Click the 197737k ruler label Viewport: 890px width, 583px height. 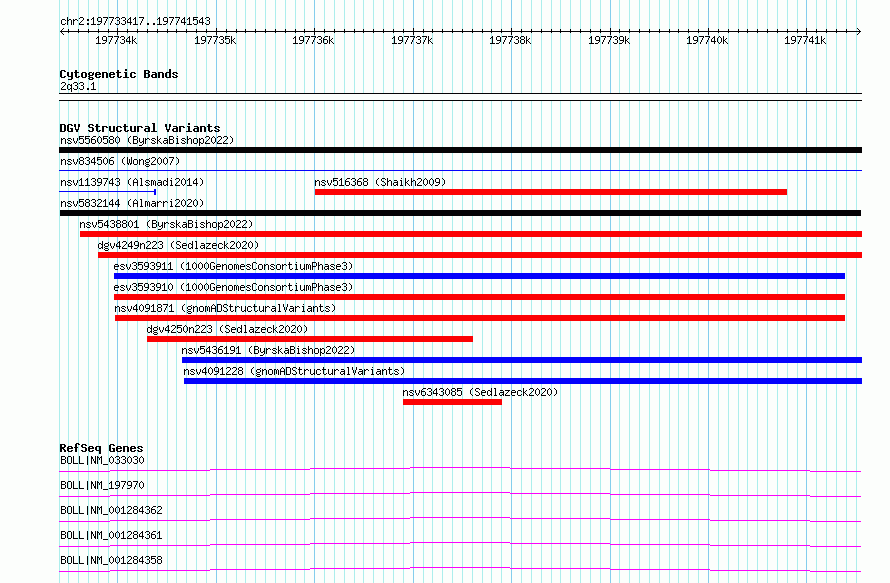[412, 40]
